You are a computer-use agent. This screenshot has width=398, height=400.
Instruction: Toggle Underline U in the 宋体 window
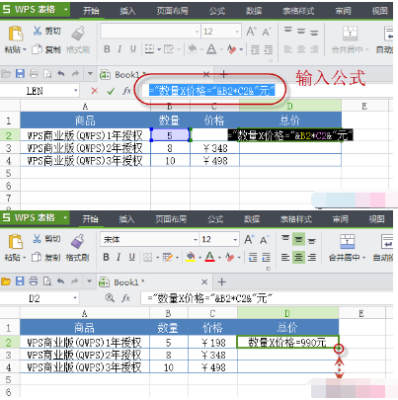(x=132, y=257)
